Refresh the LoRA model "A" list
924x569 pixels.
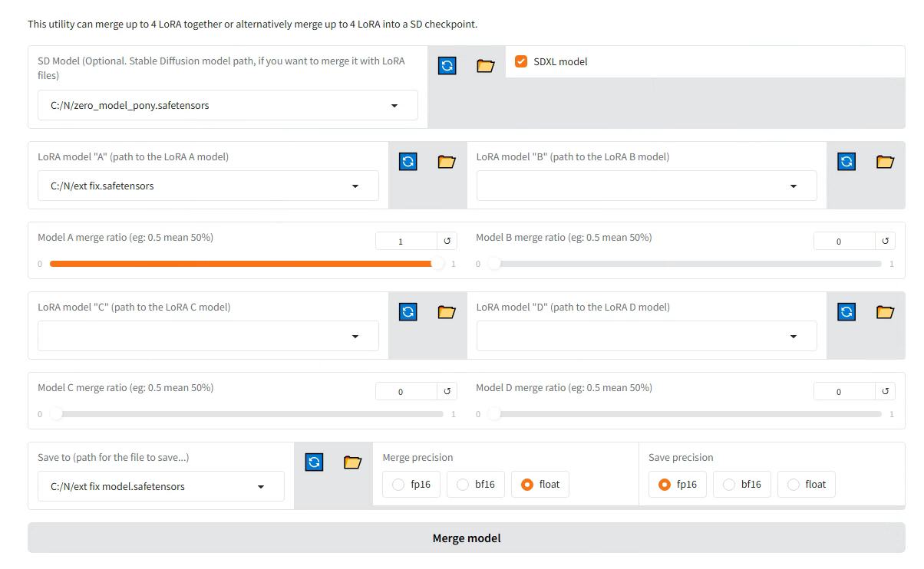[408, 162]
